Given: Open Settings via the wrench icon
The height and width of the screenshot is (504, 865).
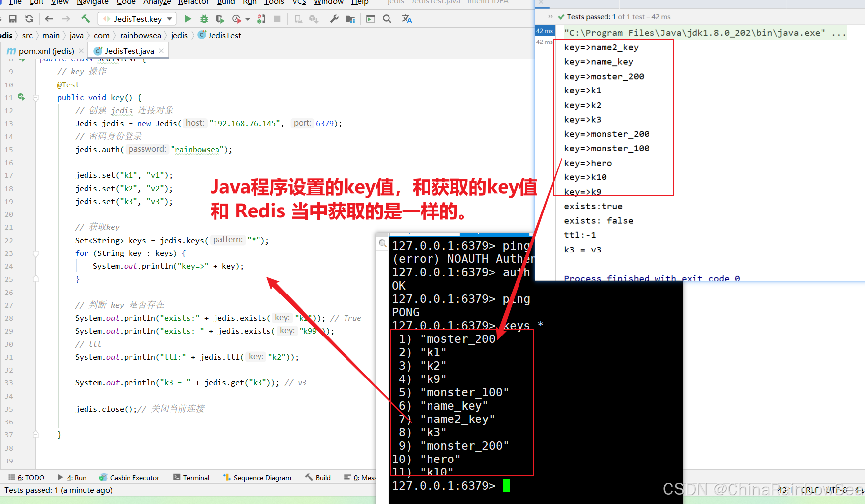Looking at the screenshot, I should (334, 19).
